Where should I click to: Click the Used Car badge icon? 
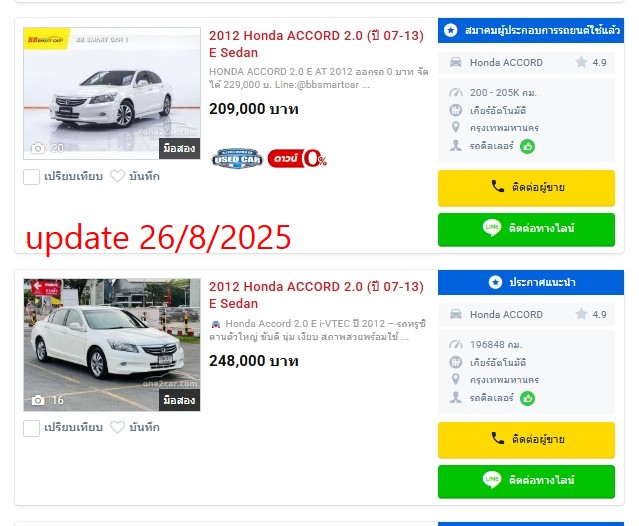click(237, 158)
